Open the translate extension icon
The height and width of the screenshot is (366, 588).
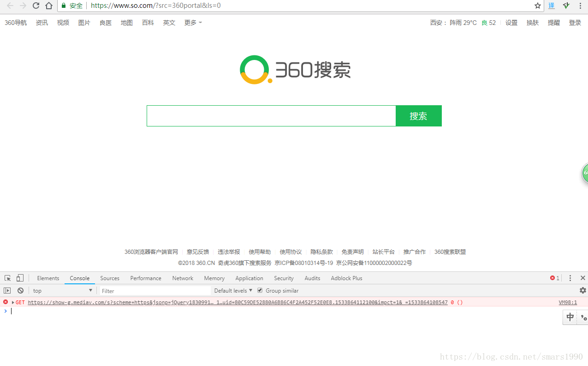point(552,6)
